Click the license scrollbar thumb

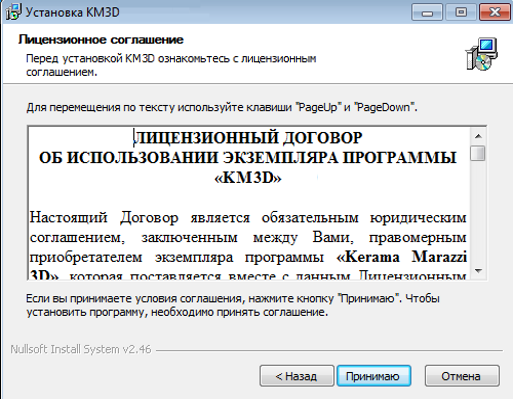[478, 153]
